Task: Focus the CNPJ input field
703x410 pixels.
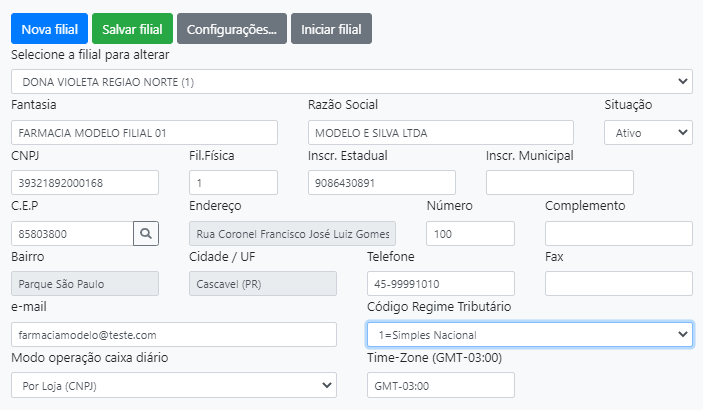Action: pos(85,183)
